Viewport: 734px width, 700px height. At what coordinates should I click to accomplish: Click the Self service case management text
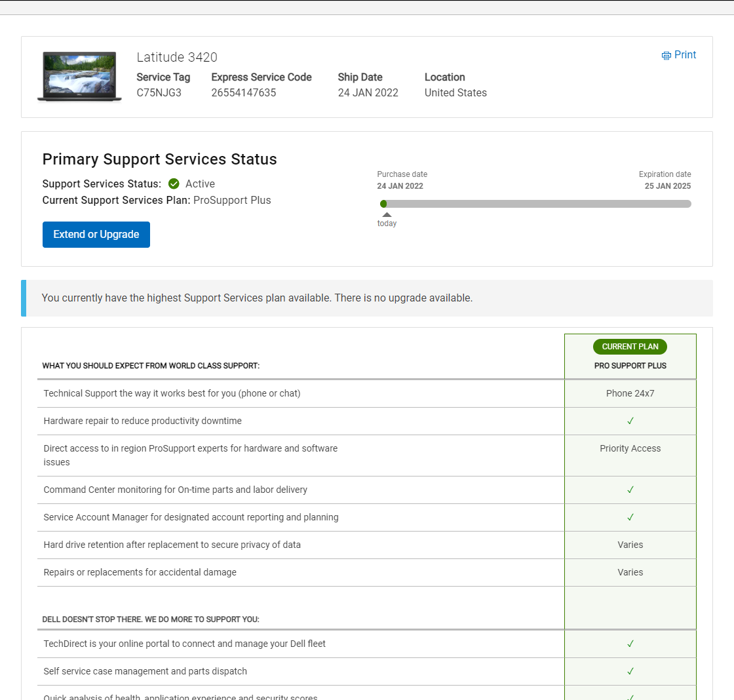[145, 671]
